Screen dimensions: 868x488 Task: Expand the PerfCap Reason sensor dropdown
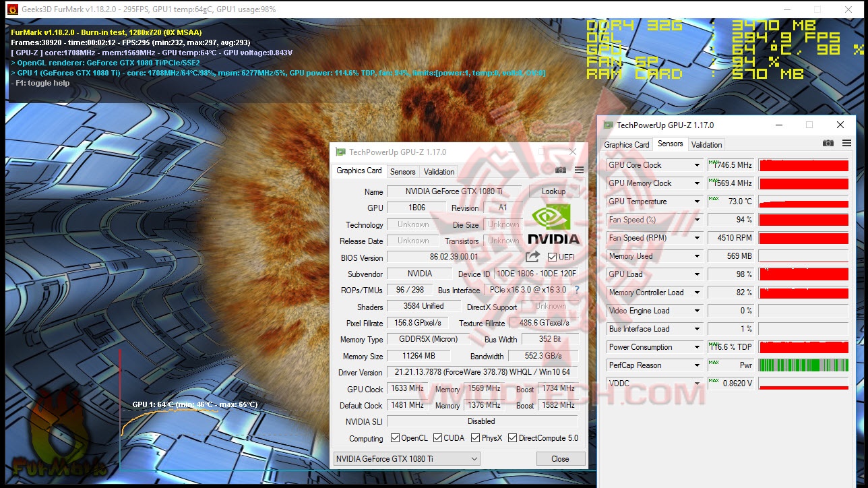[697, 365]
